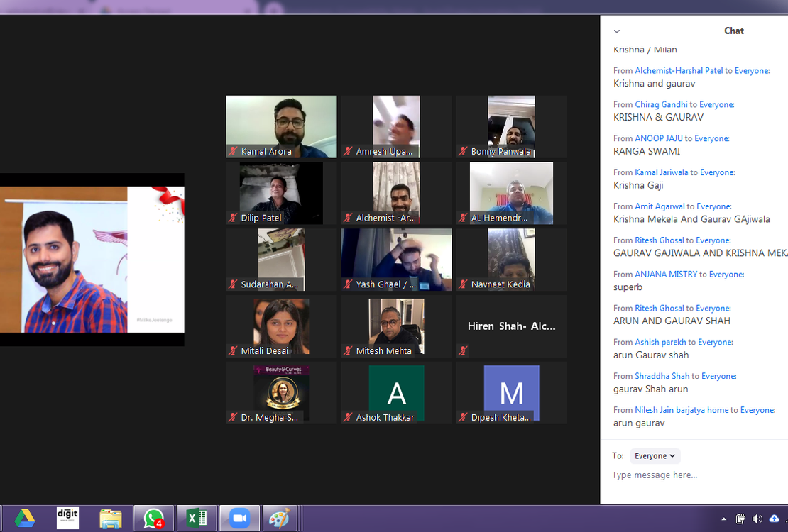Viewport: 788px width, 532px height.
Task: Click muted mic icon on Hiren Shah tile
Action: point(463,350)
